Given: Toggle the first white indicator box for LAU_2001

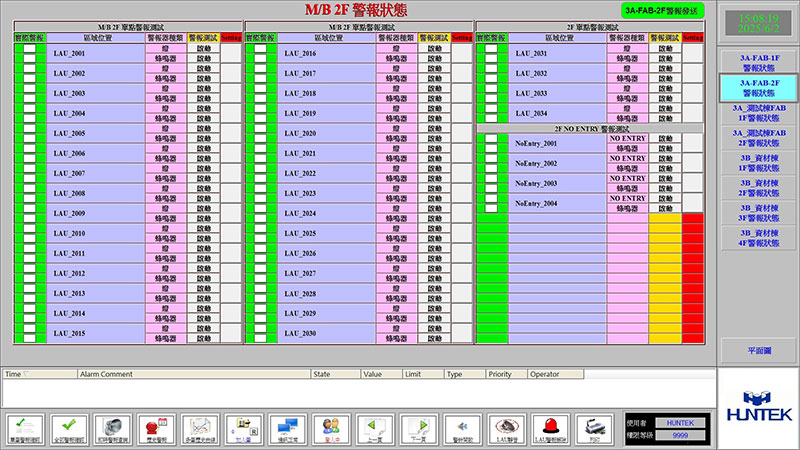Looking at the screenshot, I should [29, 49].
